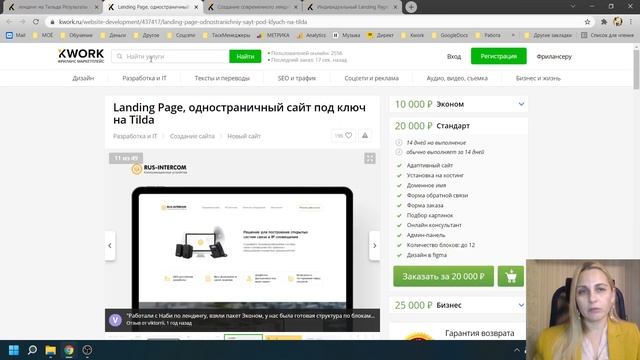Open Chrome menu three dots
Screen dimensions: 640x360
[631, 22]
